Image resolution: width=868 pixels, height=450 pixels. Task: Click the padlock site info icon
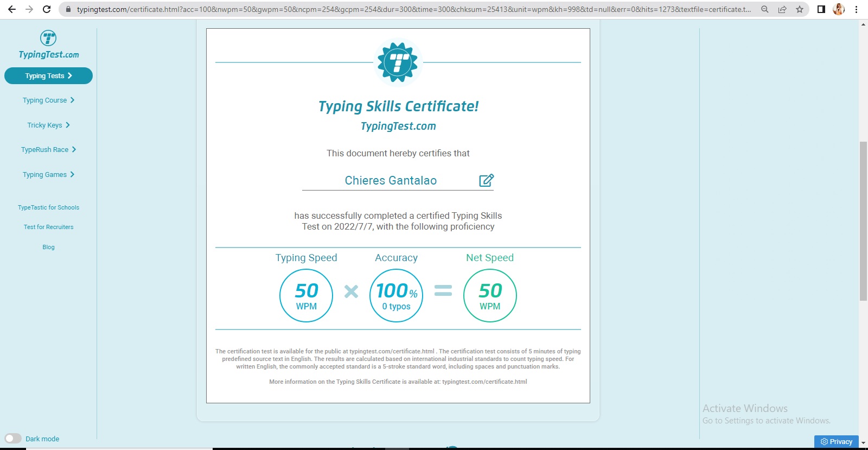coord(68,9)
